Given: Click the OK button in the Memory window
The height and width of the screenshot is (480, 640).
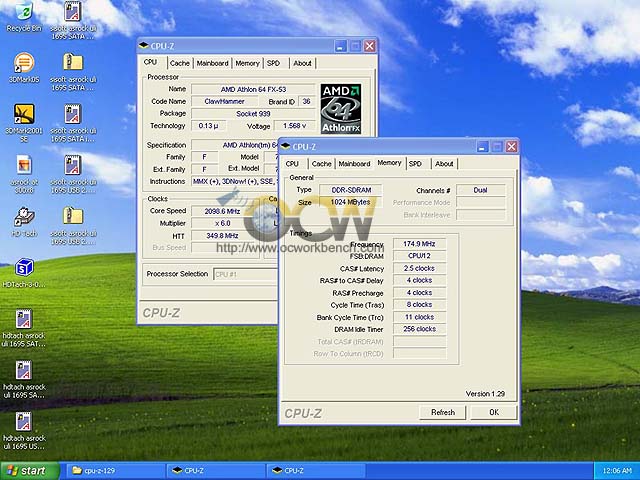Looking at the screenshot, I should [x=494, y=412].
